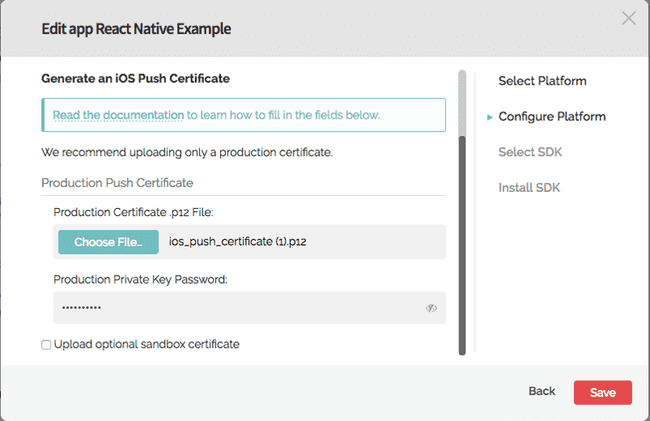
Task: Click the Generate an iOS Push Certificate heading
Action: 136,78
